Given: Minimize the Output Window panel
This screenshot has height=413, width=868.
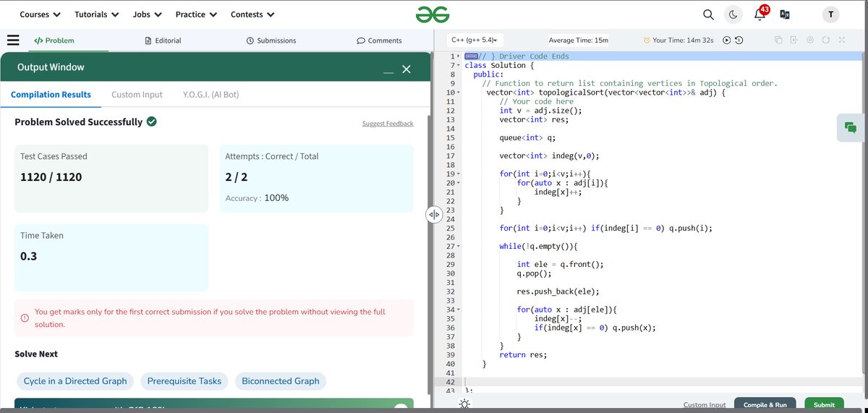Looking at the screenshot, I should pos(388,71).
